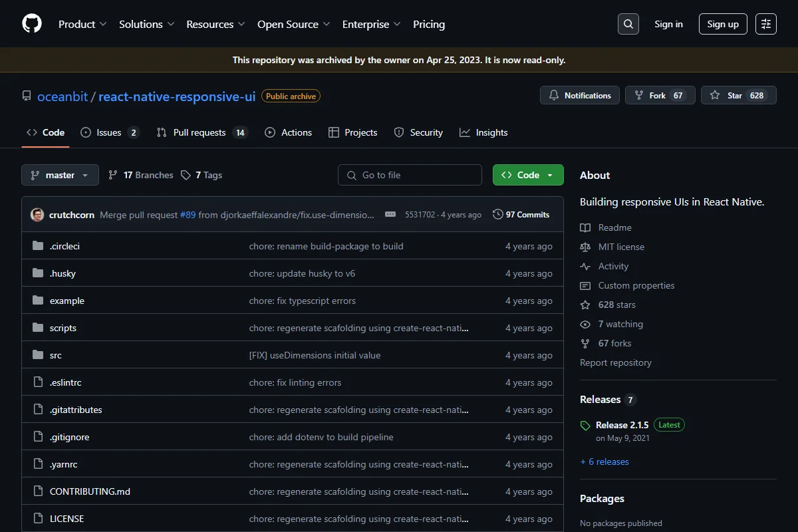Click the Sign up button
798x532 pixels.
coord(723,24)
